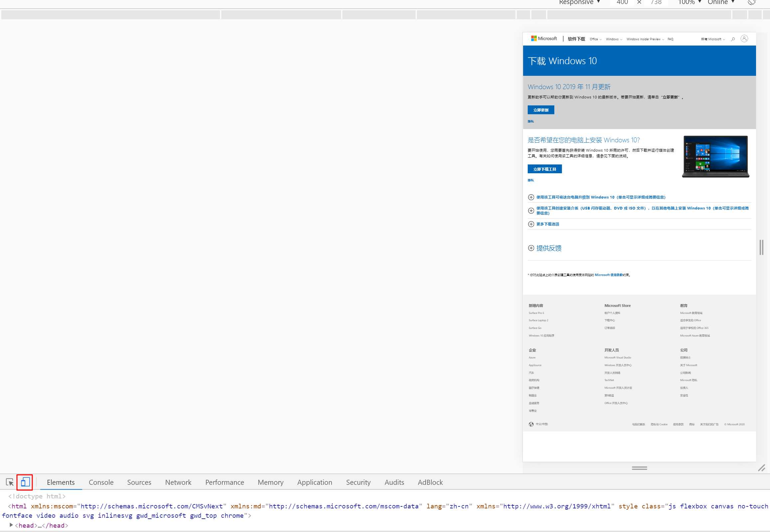
Task: Click the account sign-in avatar icon
Action: pos(744,39)
